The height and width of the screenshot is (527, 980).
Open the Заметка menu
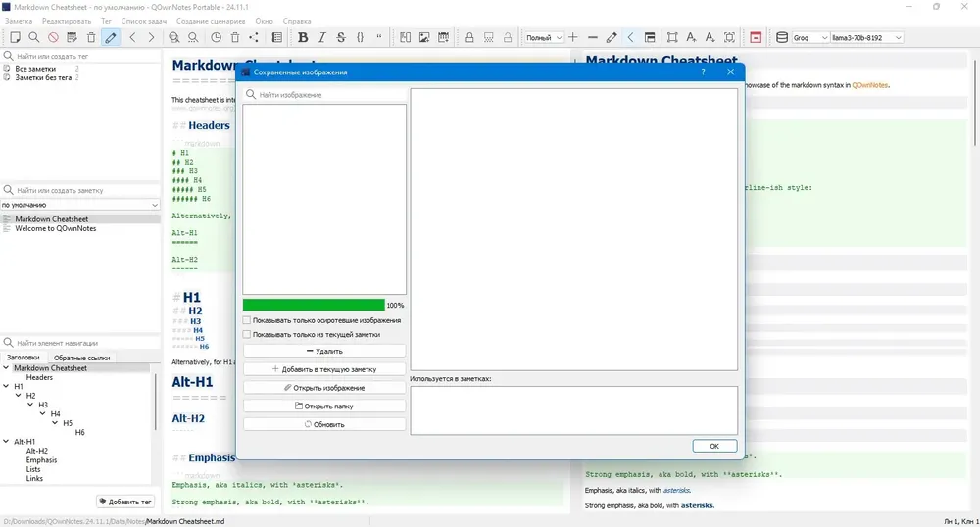[18, 21]
